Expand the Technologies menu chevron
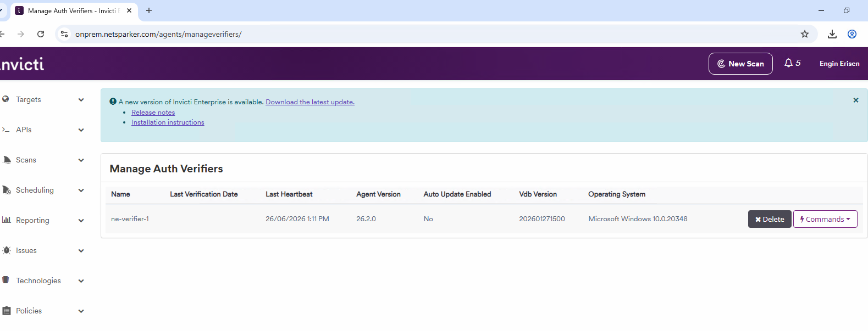This screenshot has height=331, width=868. pos(81,281)
